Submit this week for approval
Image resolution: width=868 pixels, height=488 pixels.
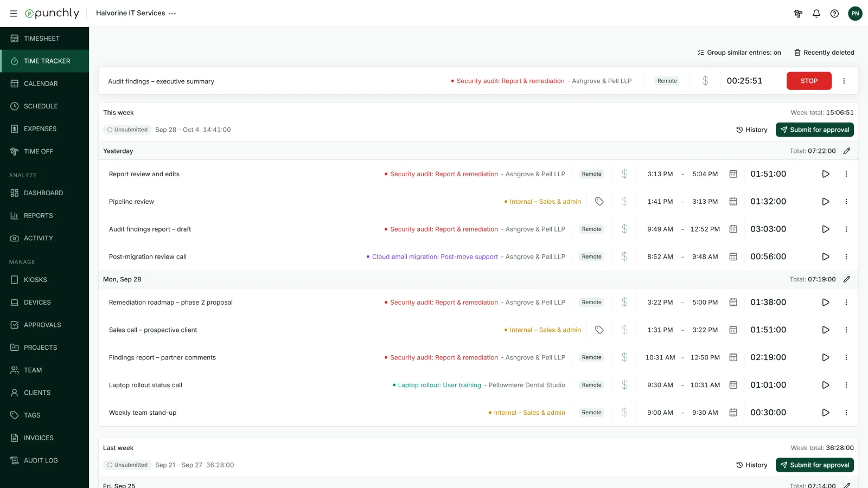click(x=814, y=130)
